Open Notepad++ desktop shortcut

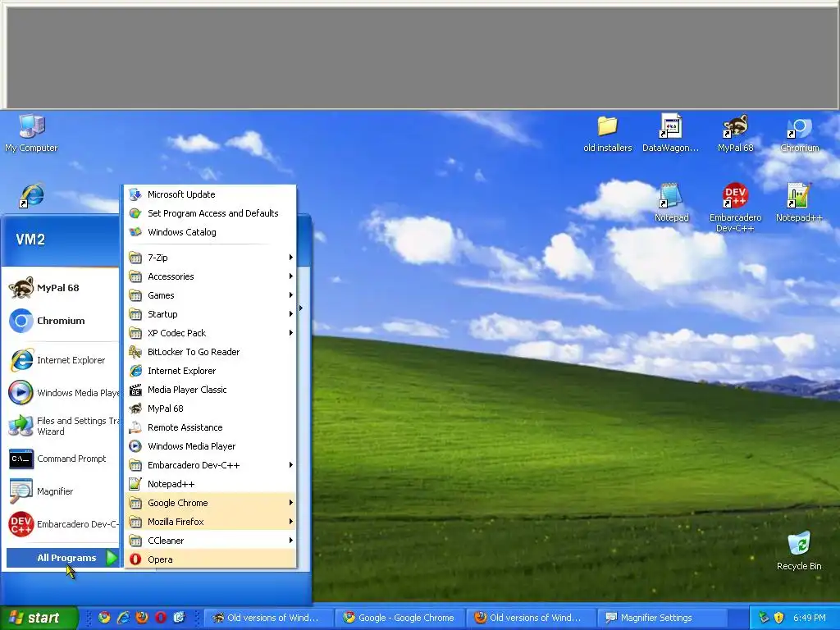(x=799, y=203)
